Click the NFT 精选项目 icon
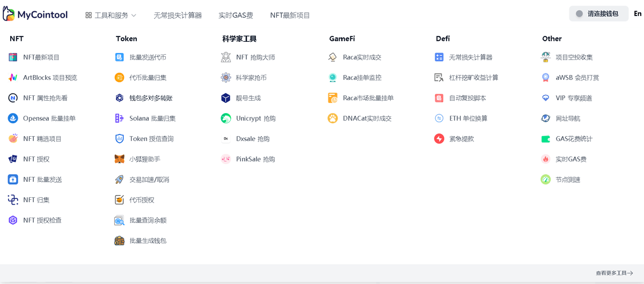This screenshot has width=644, height=284. pyautogui.click(x=13, y=139)
